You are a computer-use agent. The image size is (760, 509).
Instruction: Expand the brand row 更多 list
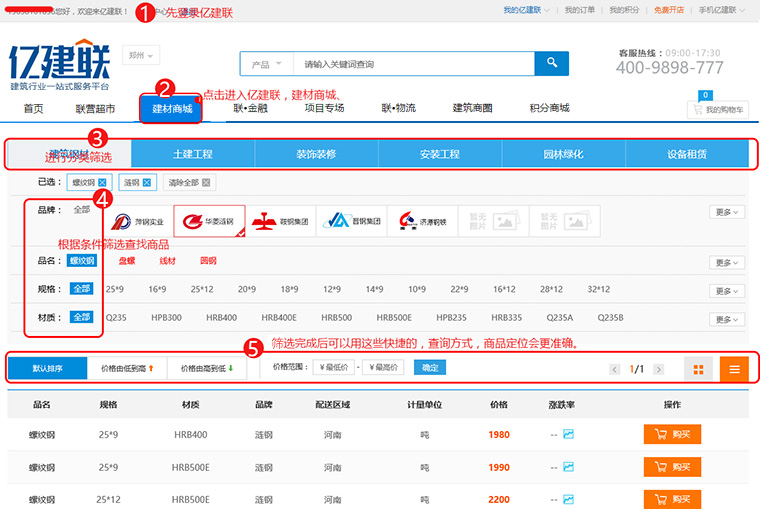(x=726, y=212)
